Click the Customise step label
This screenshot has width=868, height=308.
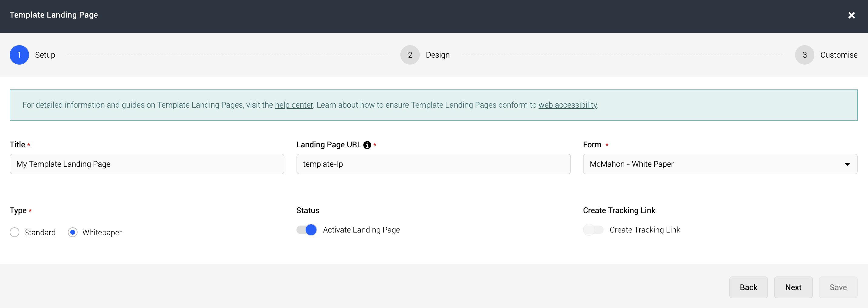839,55
